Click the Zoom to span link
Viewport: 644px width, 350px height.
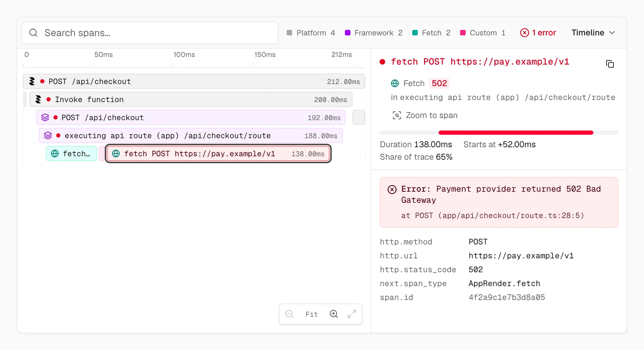pyautogui.click(x=425, y=115)
